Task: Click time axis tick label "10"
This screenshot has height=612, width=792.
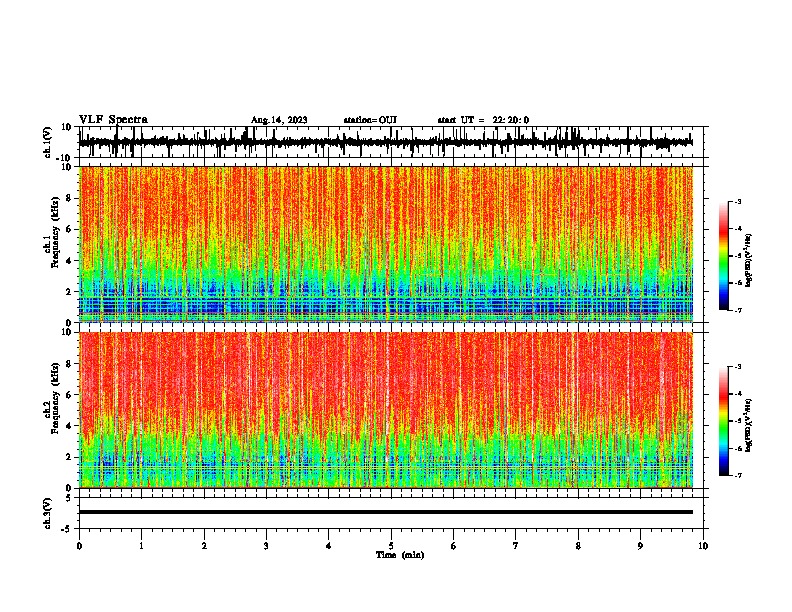Action: point(703,546)
